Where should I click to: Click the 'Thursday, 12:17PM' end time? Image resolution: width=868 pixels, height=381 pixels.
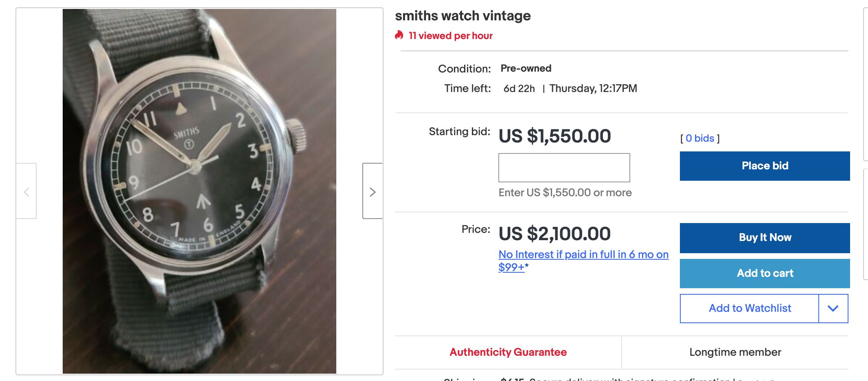tap(593, 88)
